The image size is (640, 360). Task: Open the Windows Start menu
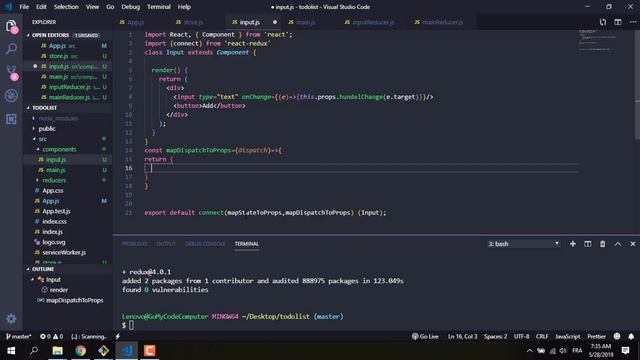pyautogui.click(x=11, y=351)
